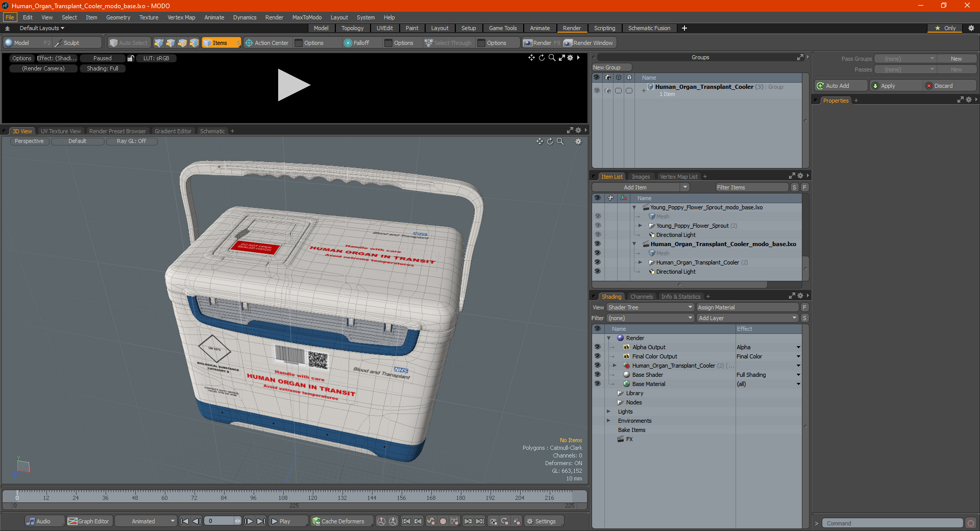Step to the next frame
This screenshot has width=980, height=531.
249,521
